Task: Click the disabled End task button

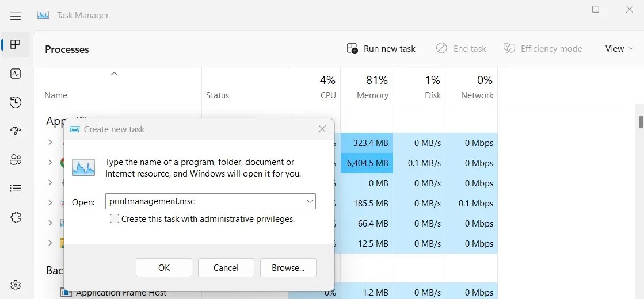Action: [x=461, y=49]
